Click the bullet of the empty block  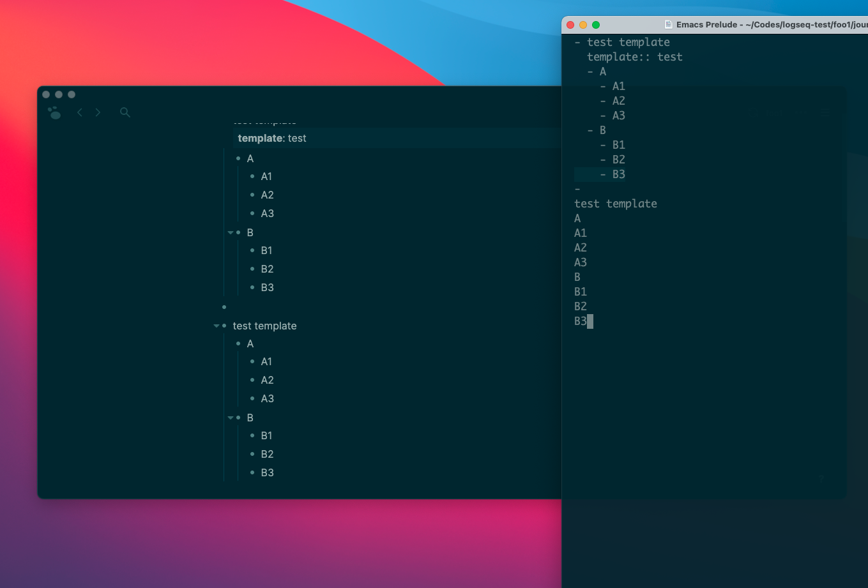224,306
